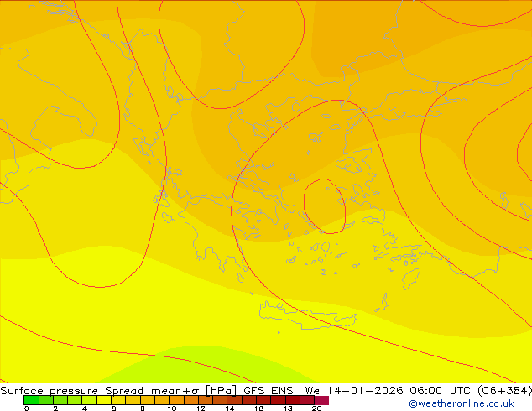This screenshot has height=411, width=532.
Task: Click the legend label '20'
Action: point(316,408)
